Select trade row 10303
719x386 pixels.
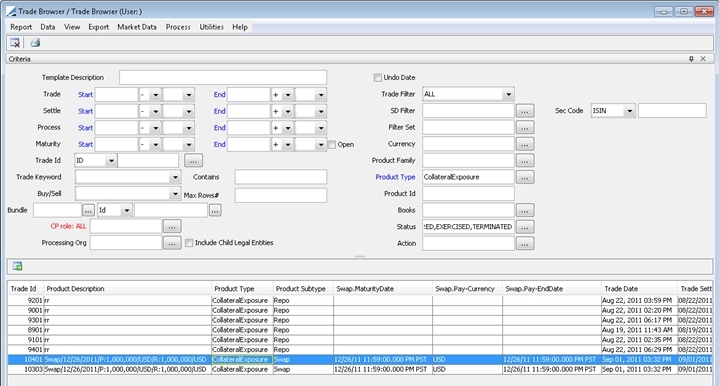[360, 369]
